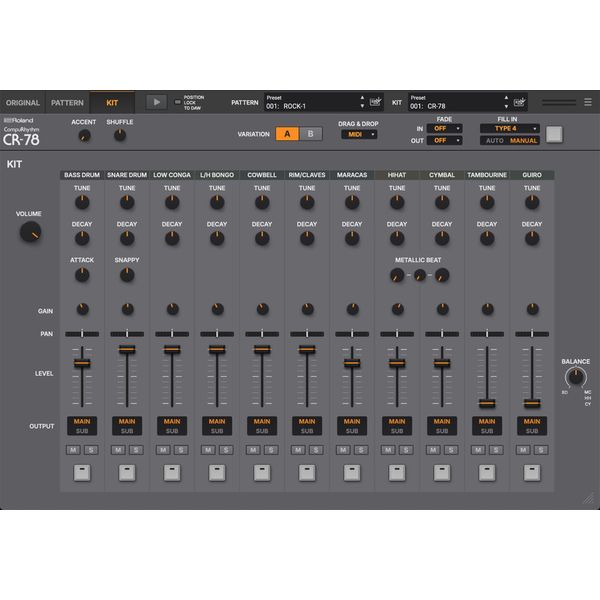Viewport: 600px width, 600px height.
Task: Click the Snare Drum SNAPPY knob
Action: pos(127,275)
